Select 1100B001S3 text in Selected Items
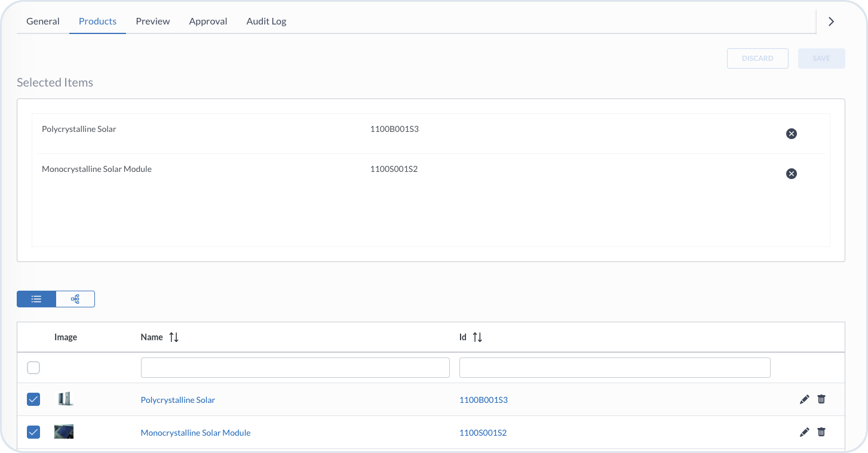The image size is (868, 453). click(x=394, y=129)
